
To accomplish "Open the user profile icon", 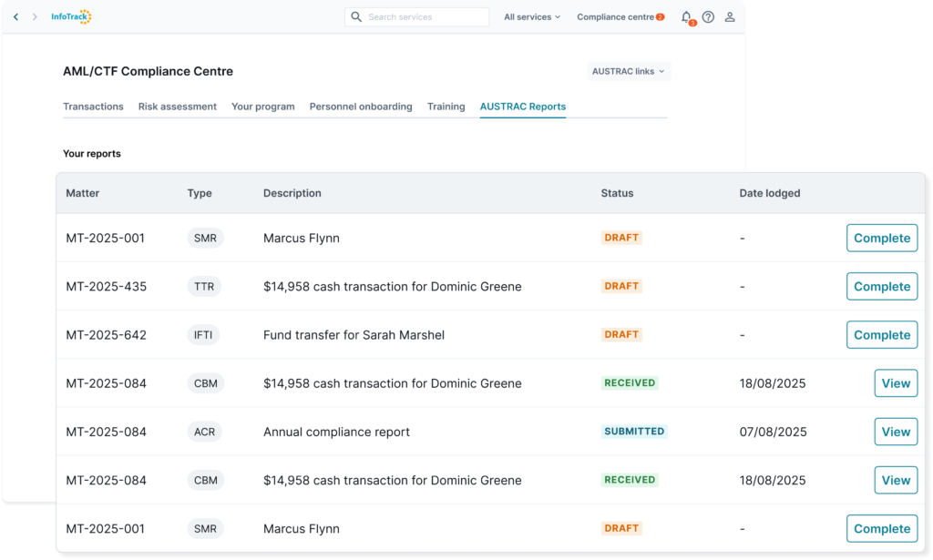I will tap(730, 17).
